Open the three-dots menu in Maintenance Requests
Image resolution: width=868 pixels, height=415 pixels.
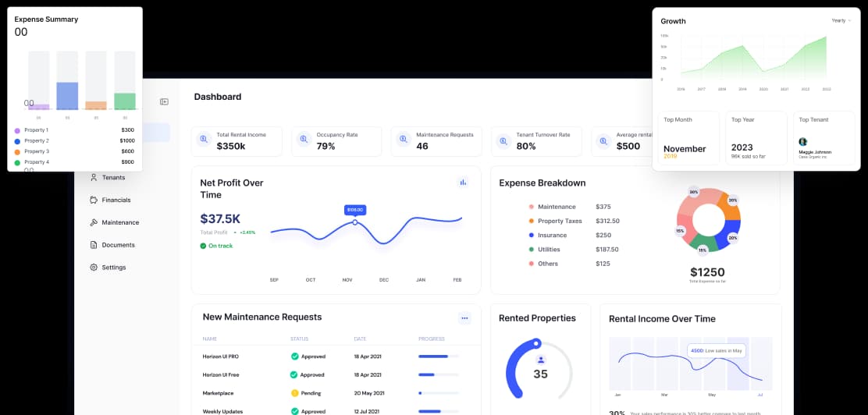[464, 317]
